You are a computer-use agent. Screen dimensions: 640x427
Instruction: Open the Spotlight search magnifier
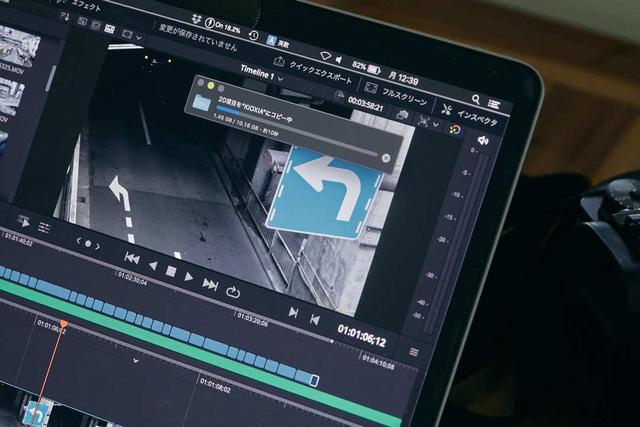(x=476, y=99)
